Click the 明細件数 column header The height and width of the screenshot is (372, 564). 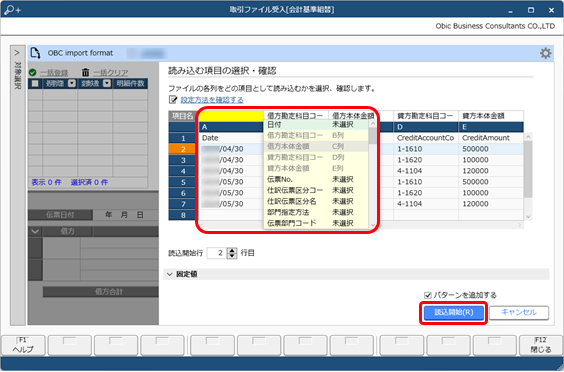click(x=130, y=83)
